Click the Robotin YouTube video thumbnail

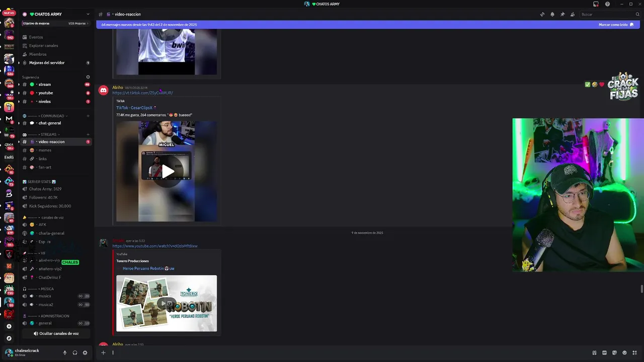tap(167, 303)
